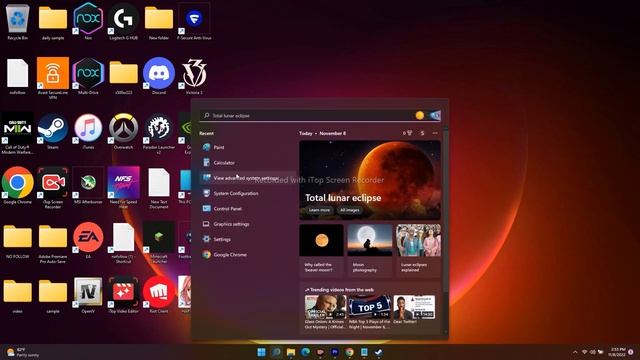640x360 pixels.
Task: Click the Windows Start button
Action: [261, 352]
